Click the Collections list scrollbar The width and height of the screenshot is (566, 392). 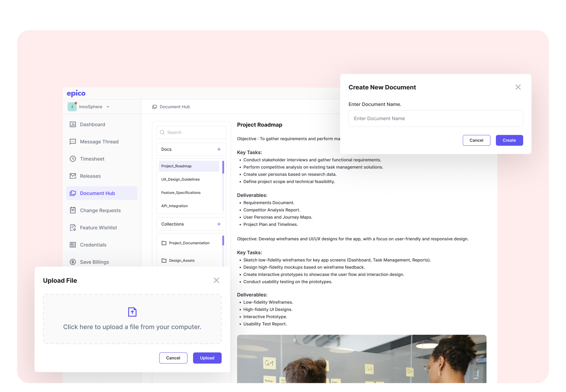coord(223,240)
